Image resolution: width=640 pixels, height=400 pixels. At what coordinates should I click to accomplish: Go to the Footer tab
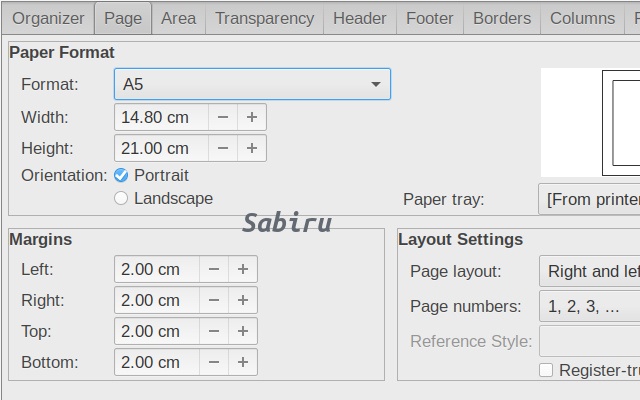pos(430,18)
